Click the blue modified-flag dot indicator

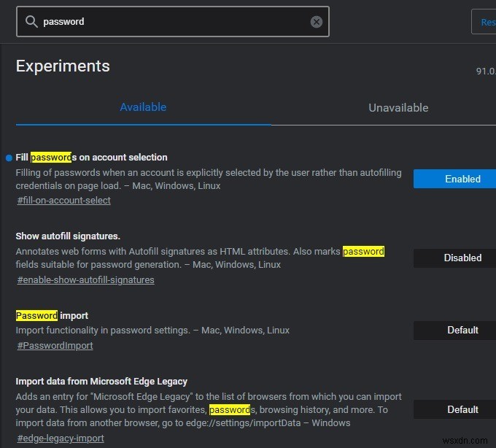pyautogui.click(x=9, y=158)
